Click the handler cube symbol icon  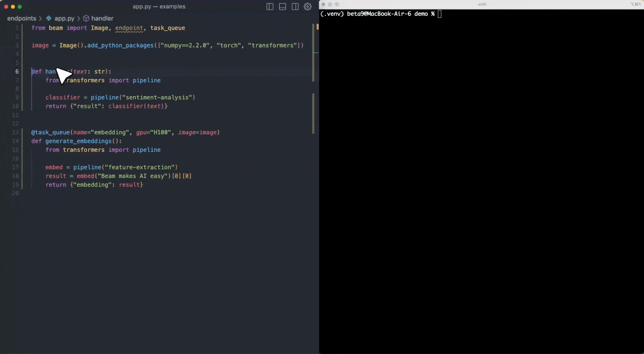pyautogui.click(x=86, y=18)
